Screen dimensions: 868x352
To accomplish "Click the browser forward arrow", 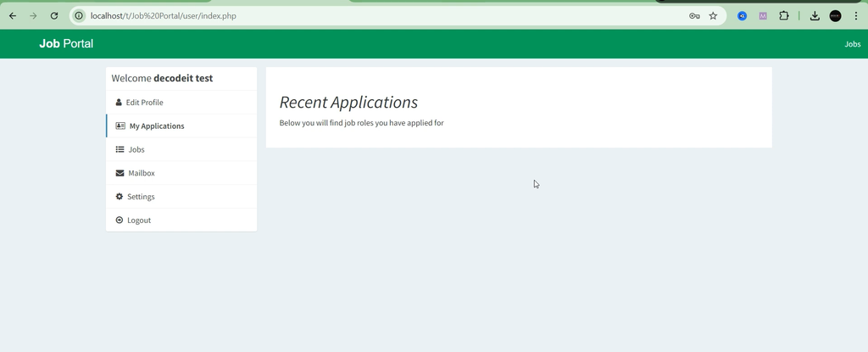I will [x=33, y=16].
